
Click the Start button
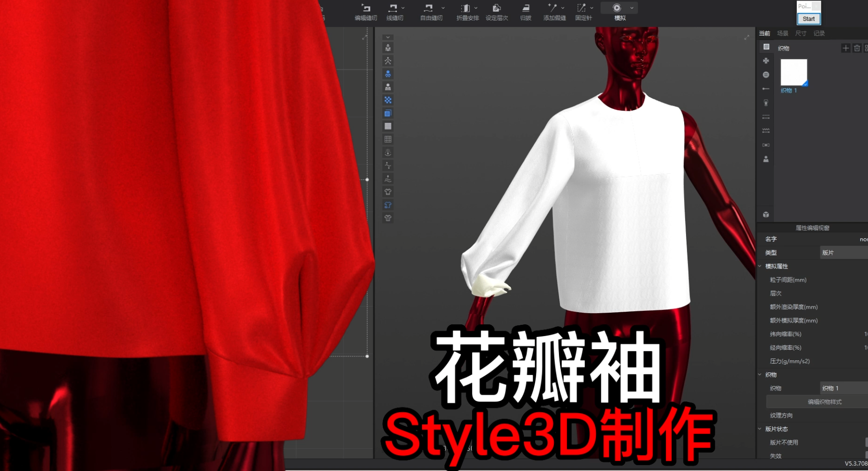click(809, 19)
